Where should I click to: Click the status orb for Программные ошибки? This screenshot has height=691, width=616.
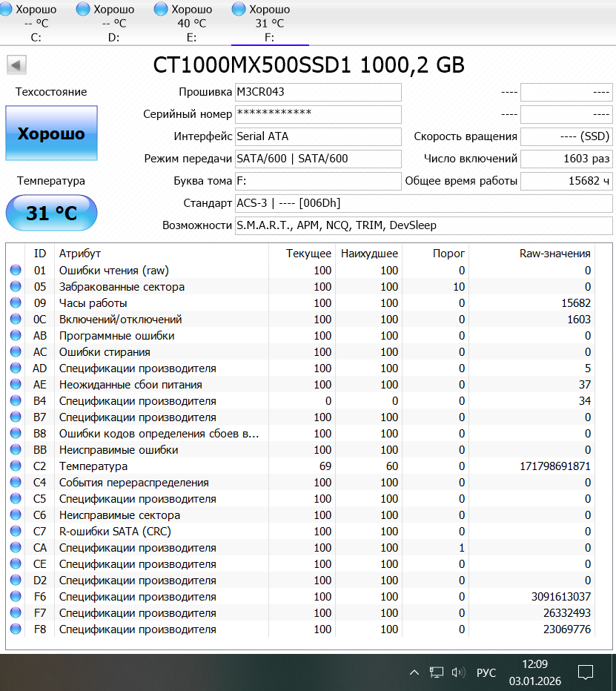point(16,335)
